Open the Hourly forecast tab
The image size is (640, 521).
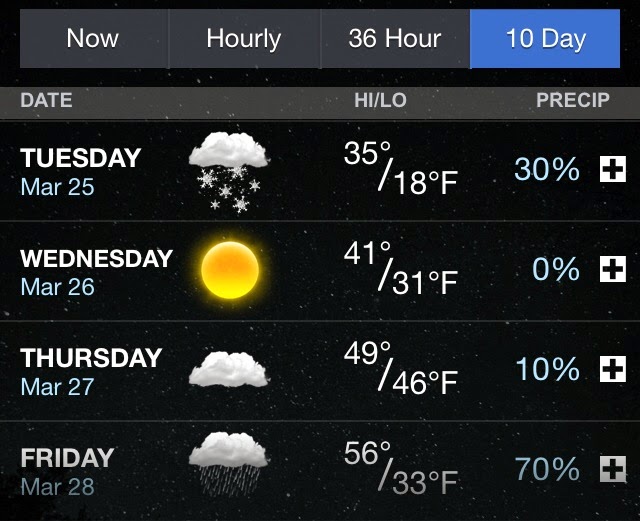point(243,39)
